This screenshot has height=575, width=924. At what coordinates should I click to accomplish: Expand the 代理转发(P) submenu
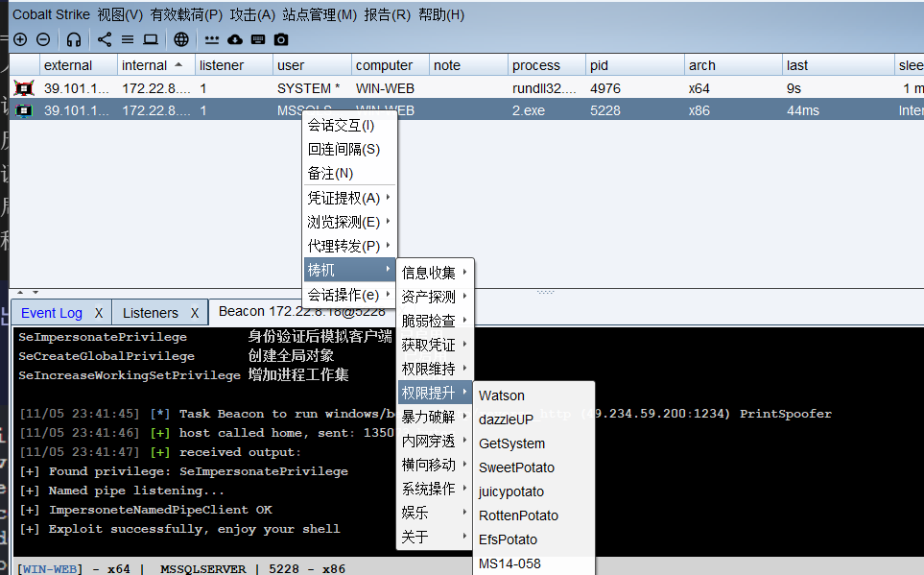[349, 246]
